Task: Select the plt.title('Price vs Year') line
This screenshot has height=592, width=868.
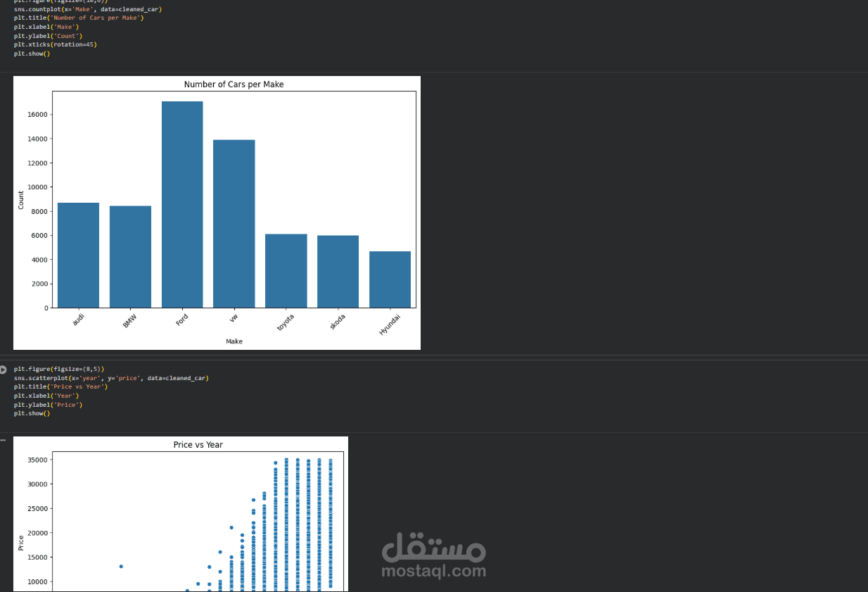Action: [60, 386]
